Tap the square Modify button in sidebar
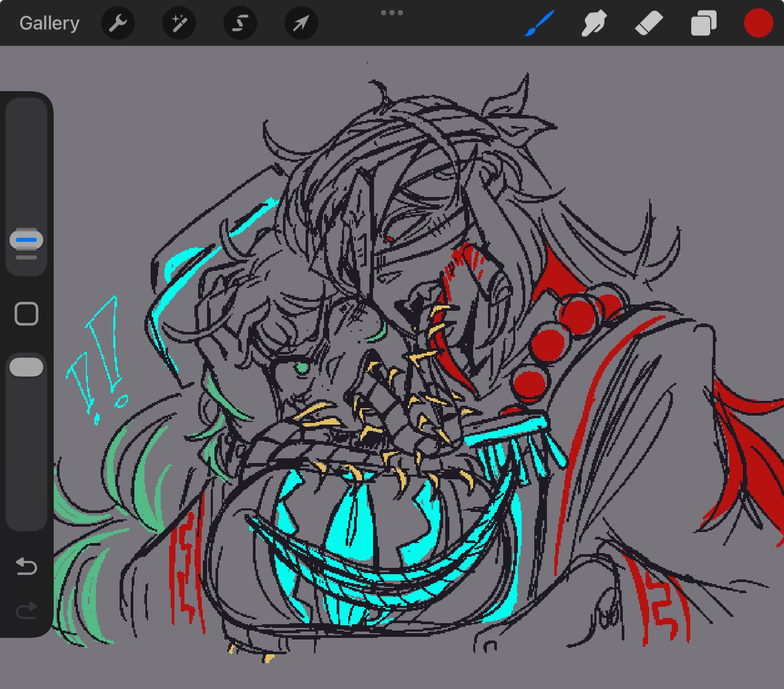This screenshot has width=784, height=689. coord(26,314)
